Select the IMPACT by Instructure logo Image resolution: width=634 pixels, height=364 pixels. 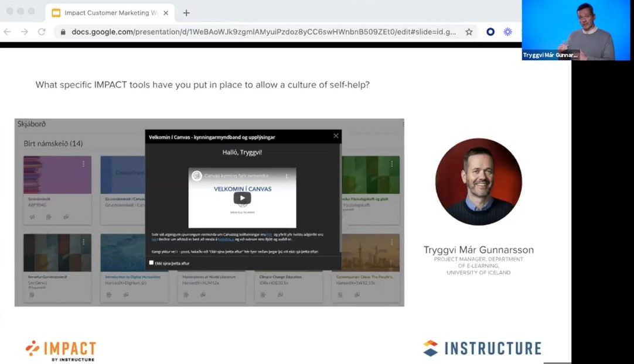coord(61,351)
